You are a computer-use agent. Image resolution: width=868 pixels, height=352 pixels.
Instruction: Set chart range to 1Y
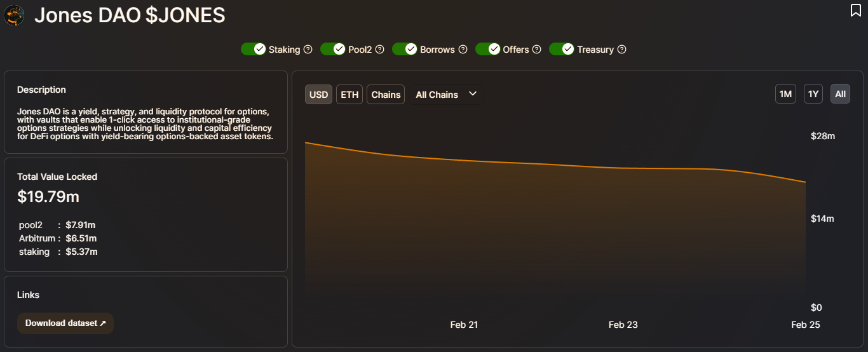coord(813,94)
